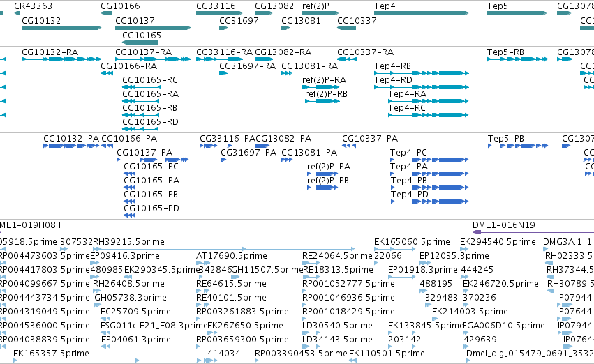Click EST EK165060.5prime label
The image size is (594, 364).
(x=412, y=242)
